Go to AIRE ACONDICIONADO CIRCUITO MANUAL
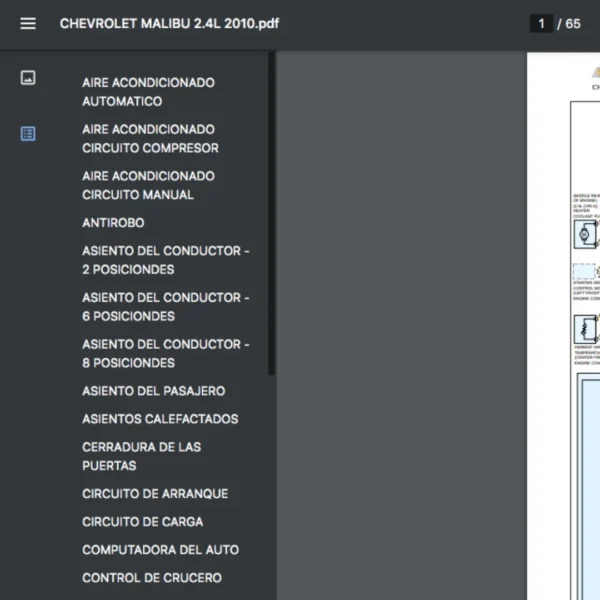 pyautogui.click(x=148, y=185)
